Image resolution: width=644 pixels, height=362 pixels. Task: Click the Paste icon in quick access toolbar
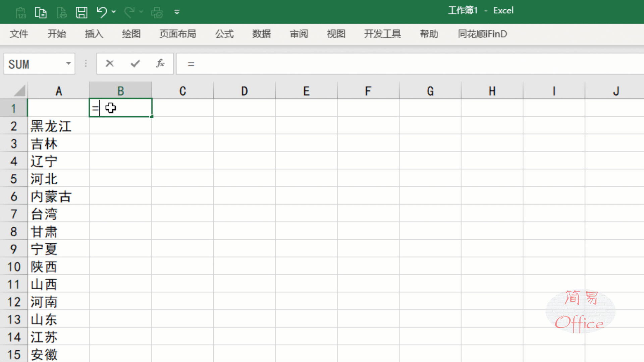point(61,12)
